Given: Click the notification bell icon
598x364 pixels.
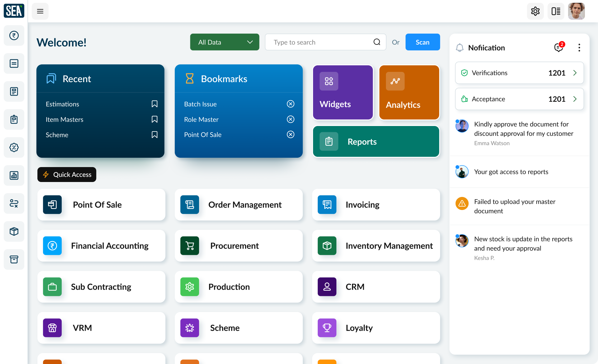Looking at the screenshot, I should [460, 48].
